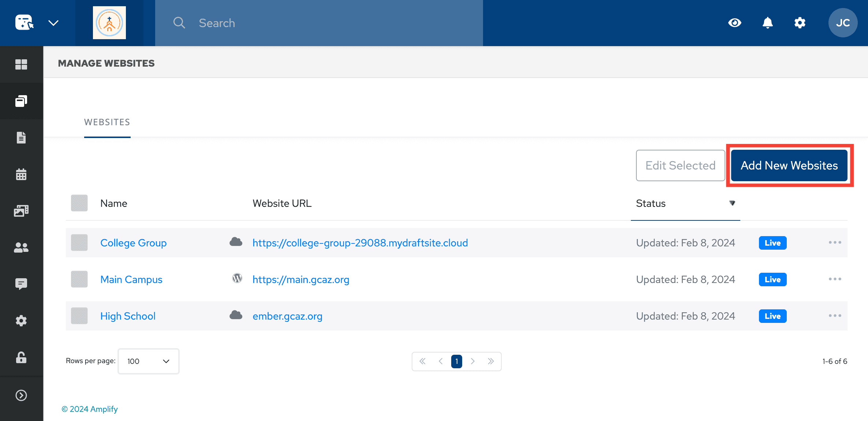Open the Calendar sidebar icon
This screenshot has width=868, height=421.
[x=22, y=174]
